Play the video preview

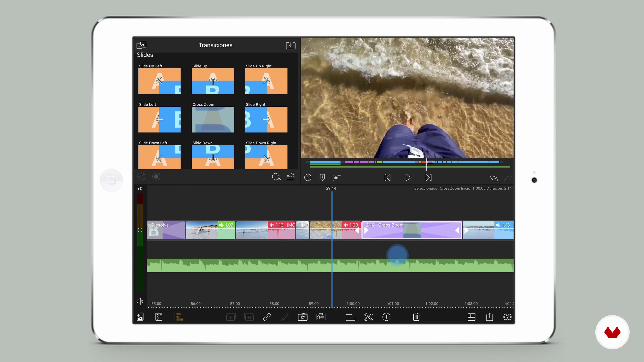click(x=408, y=178)
